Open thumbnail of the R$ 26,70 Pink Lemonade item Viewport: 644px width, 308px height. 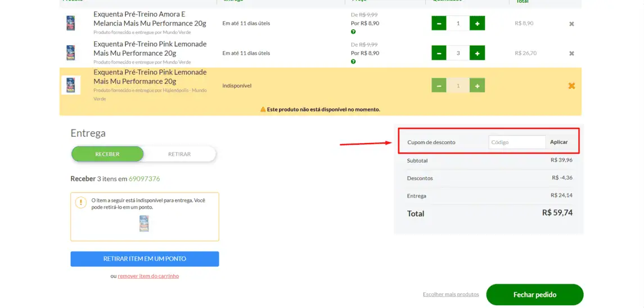(x=71, y=52)
